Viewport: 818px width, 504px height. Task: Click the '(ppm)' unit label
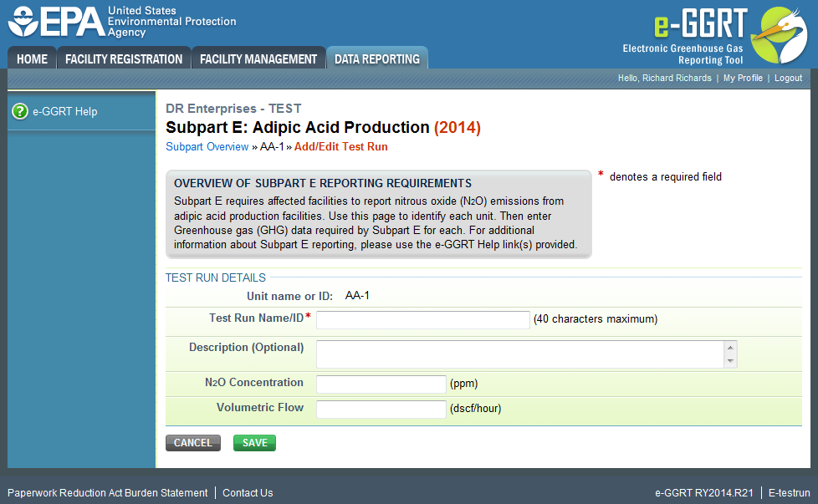click(x=463, y=384)
